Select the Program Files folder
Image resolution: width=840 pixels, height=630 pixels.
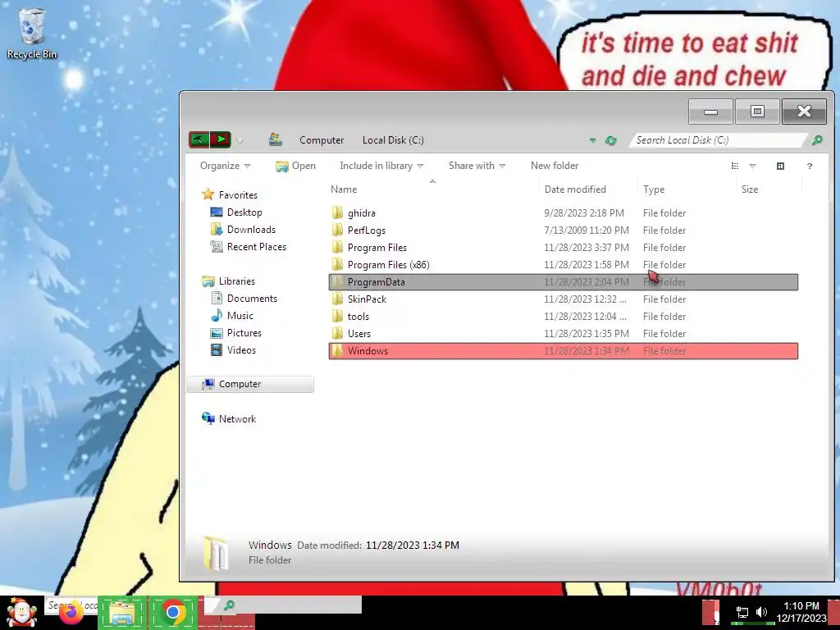pos(563,247)
